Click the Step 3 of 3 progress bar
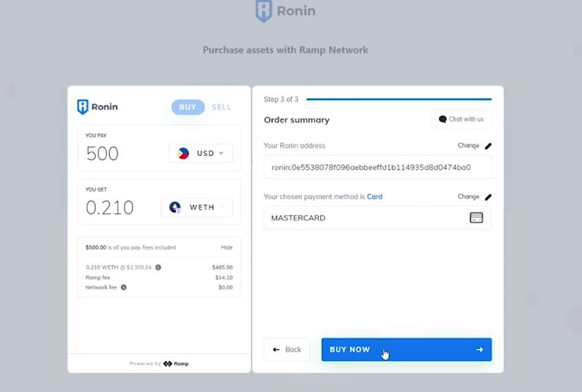 pos(399,99)
